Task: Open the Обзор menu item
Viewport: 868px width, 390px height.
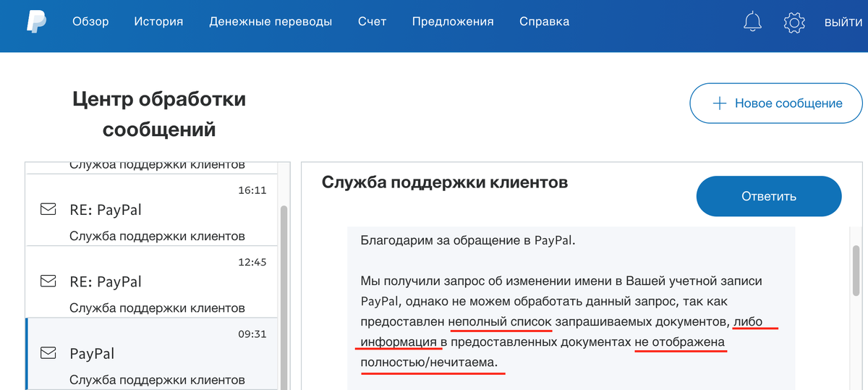Action: [x=90, y=22]
